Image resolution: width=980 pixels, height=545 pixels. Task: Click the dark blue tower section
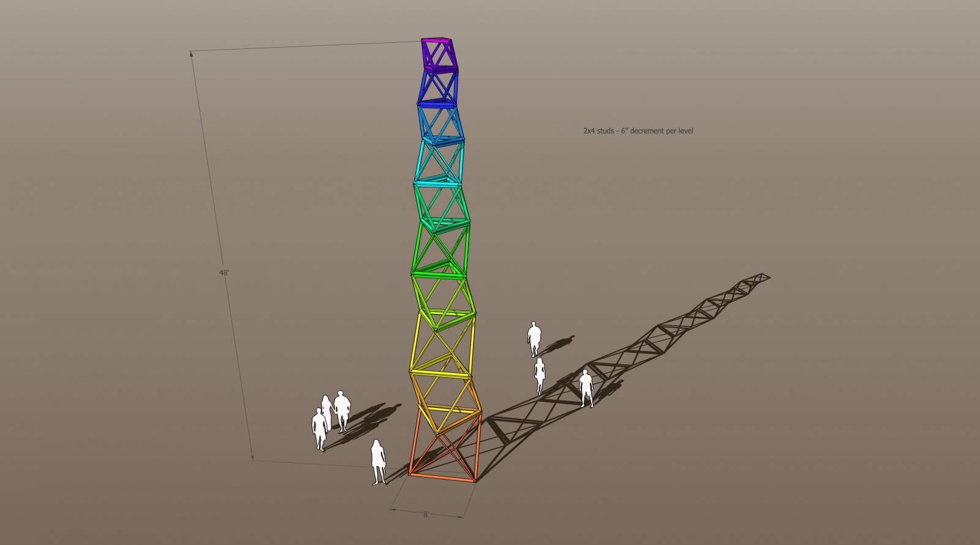pyautogui.click(x=439, y=87)
